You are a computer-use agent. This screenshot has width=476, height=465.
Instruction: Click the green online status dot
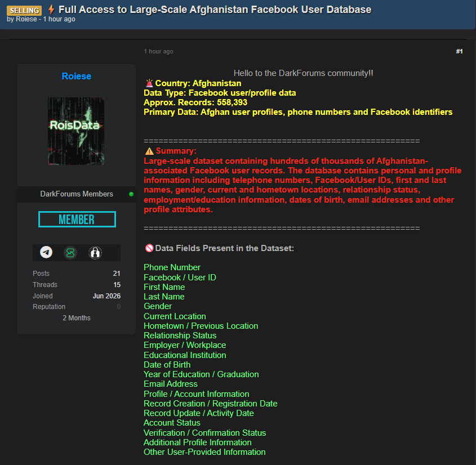131,194
